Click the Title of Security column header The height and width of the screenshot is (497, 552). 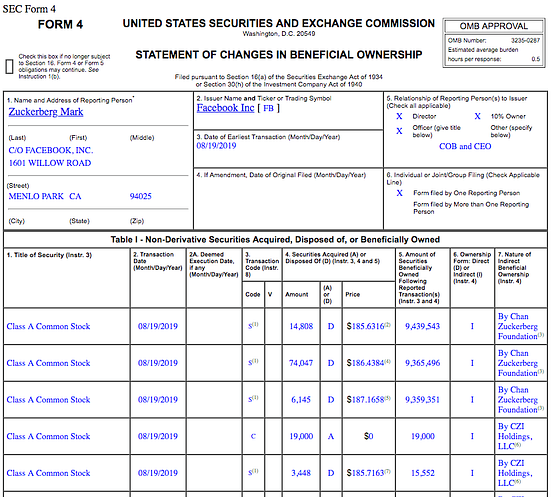pos(49,255)
